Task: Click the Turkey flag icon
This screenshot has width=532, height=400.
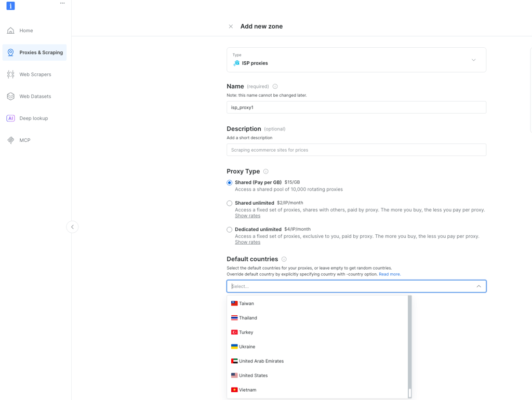Action: [x=234, y=332]
